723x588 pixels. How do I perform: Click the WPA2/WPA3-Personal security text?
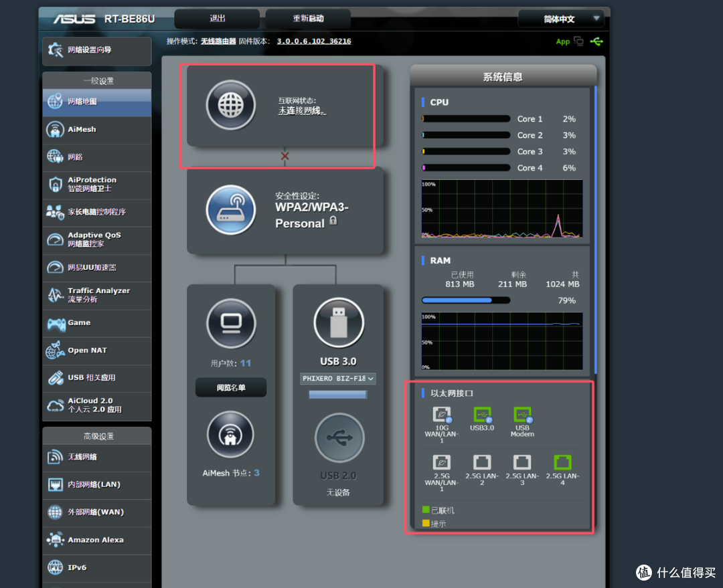point(311,215)
